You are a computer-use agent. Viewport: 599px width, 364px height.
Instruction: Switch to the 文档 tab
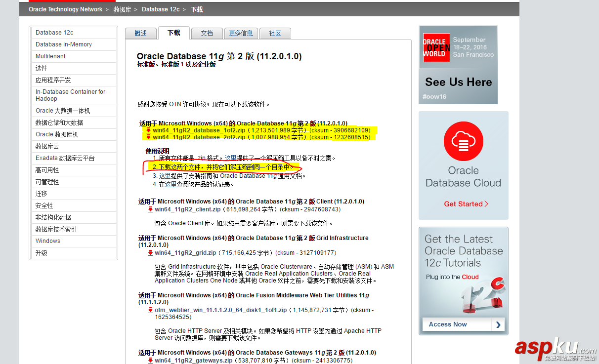[207, 33]
